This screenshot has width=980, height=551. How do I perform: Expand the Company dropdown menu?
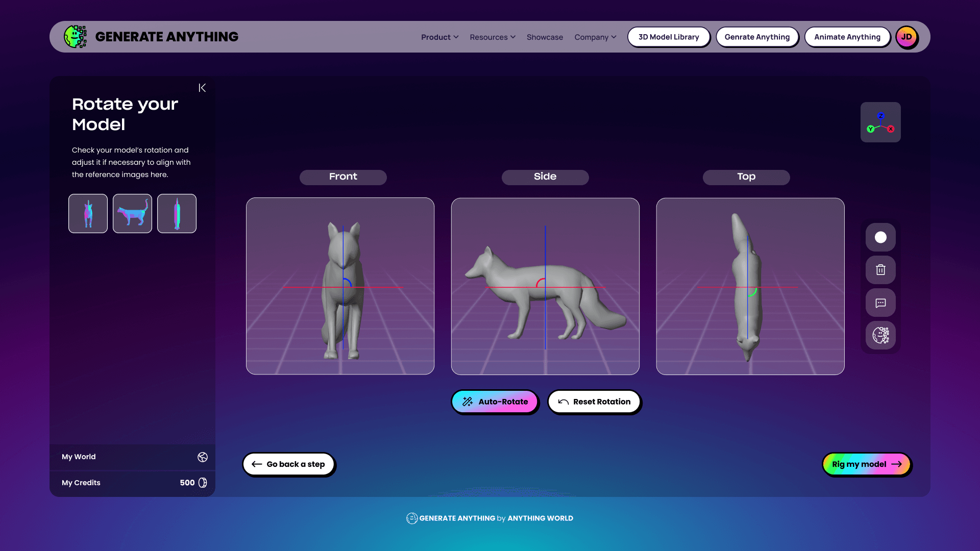595,37
